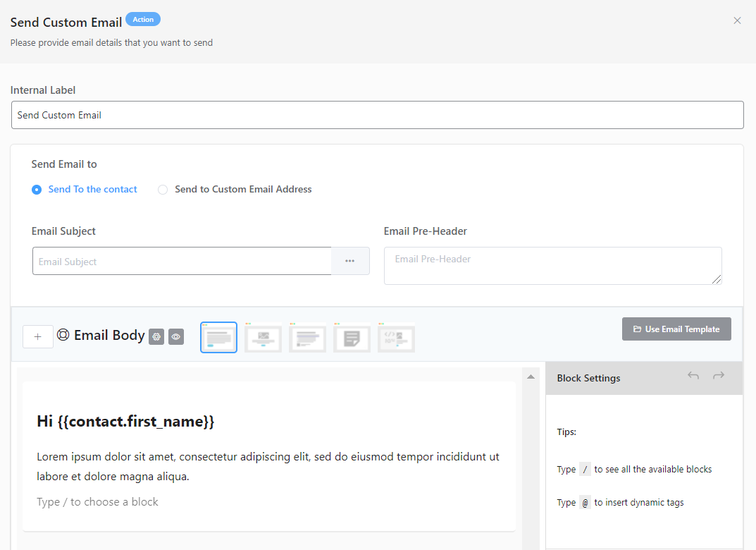The height and width of the screenshot is (550, 756).
Task: Redo change in Block Settings
Action: (x=719, y=375)
